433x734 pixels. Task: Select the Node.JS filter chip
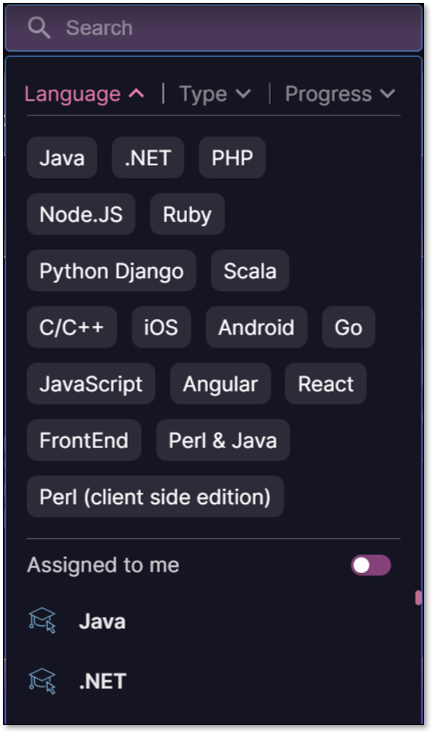[x=81, y=214]
